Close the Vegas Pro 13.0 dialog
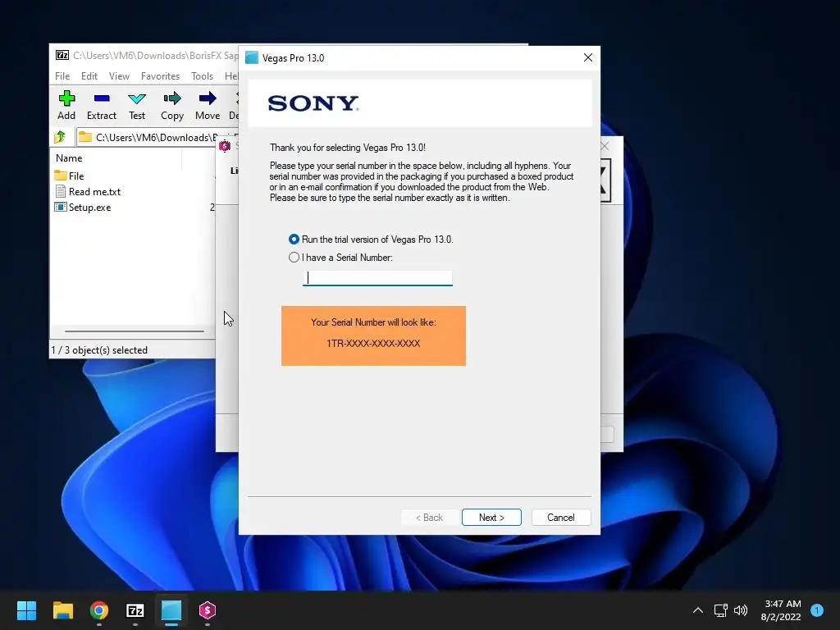 tap(587, 57)
